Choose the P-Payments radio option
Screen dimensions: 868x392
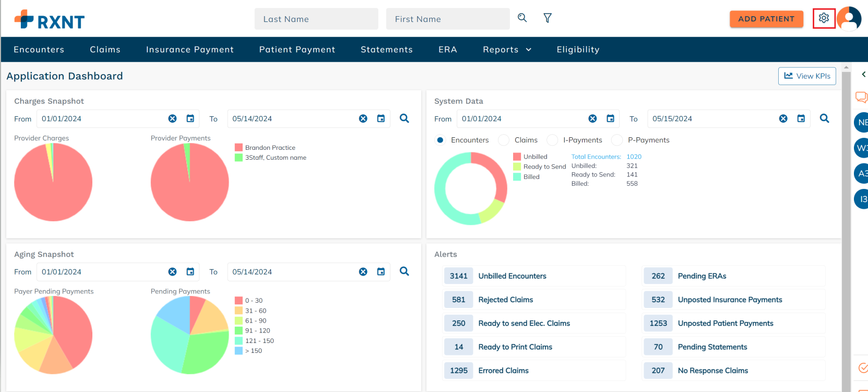coord(617,140)
